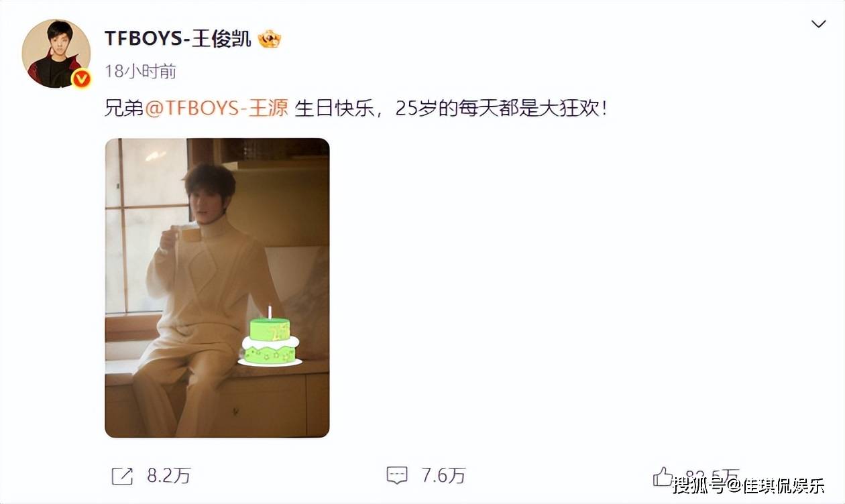Click the orange verified V badge

click(x=81, y=79)
